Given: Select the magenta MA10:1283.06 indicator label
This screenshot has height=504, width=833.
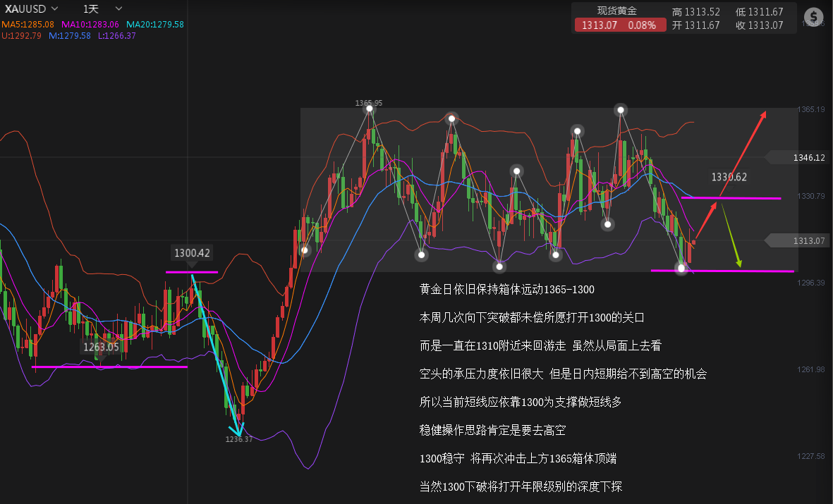Looking at the screenshot, I should (x=90, y=24).
